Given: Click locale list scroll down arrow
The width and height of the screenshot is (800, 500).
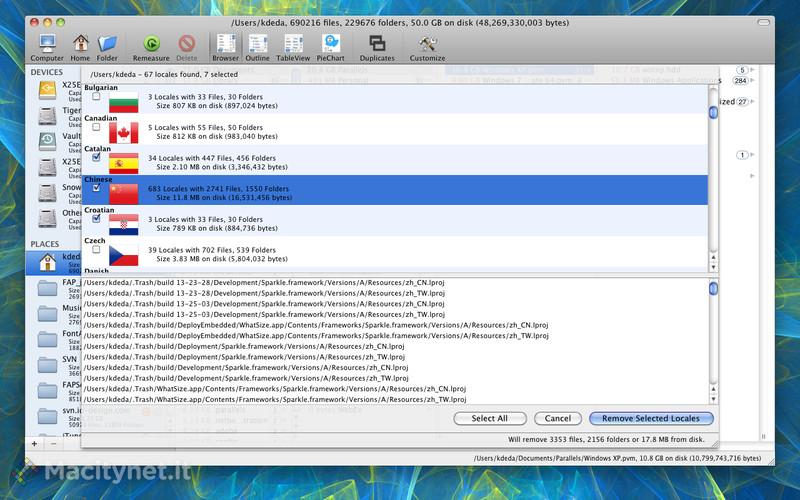Looking at the screenshot, I should (x=713, y=267).
